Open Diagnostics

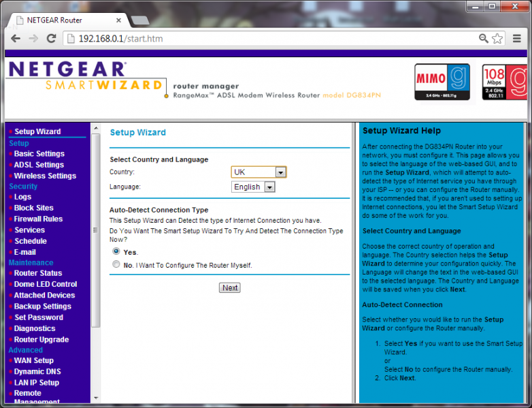coord(34,328)
